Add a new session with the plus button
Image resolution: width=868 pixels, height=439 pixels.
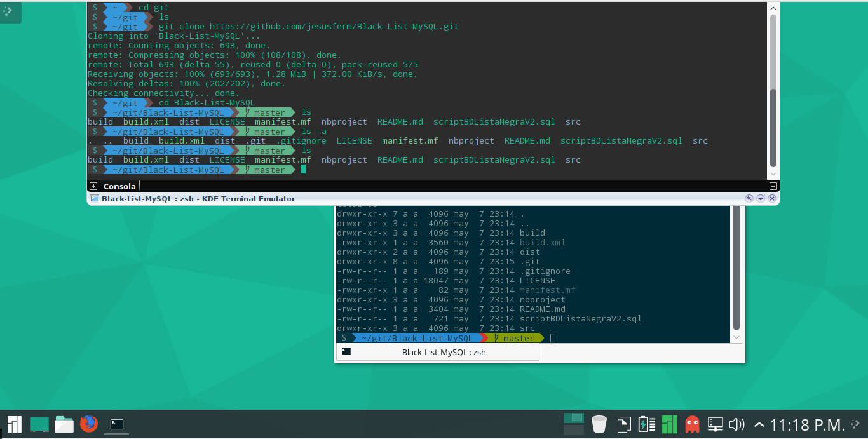tap(93, 186)
